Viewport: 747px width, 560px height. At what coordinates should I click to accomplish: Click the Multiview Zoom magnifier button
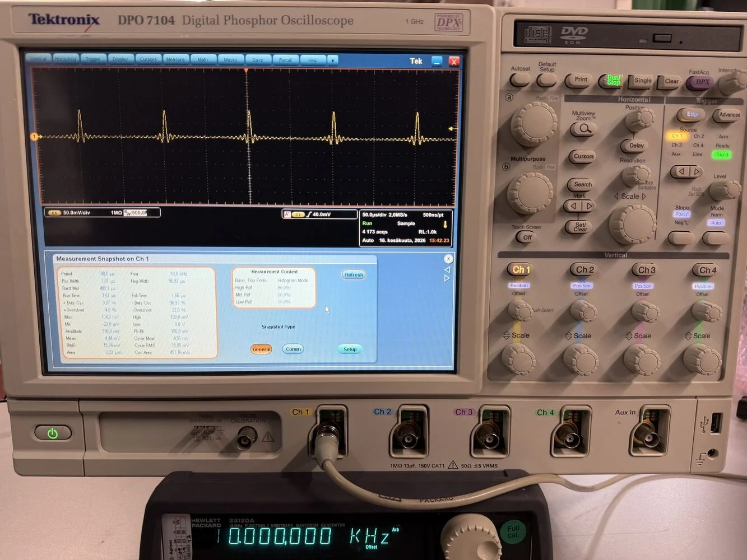(x=583, y=129)
